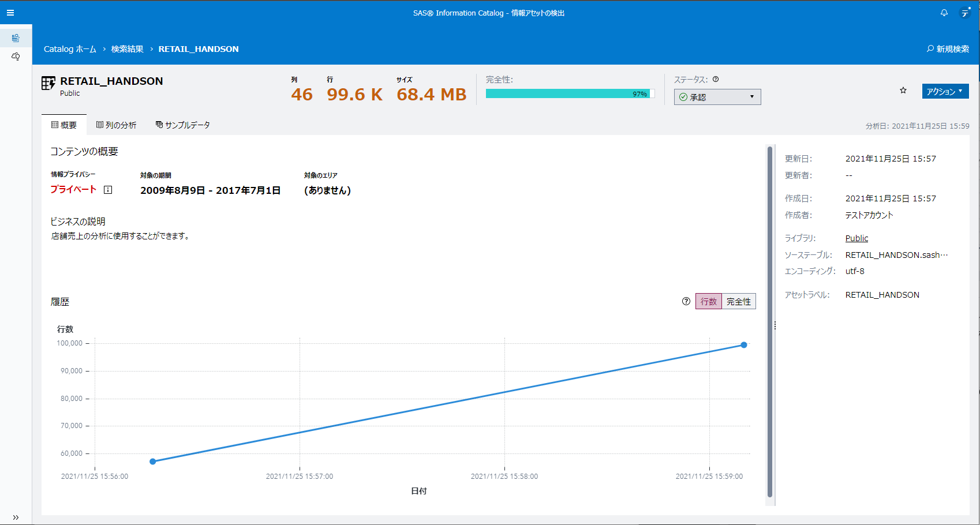
Task: Show information privacy details info icon
Action: coord(108,190)
